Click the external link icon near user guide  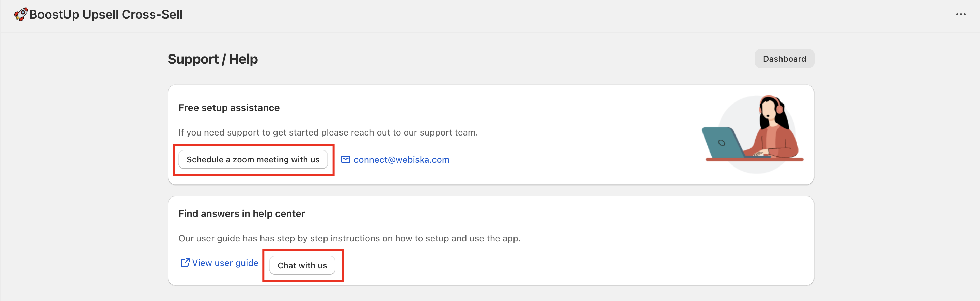[x=185, y=263]
